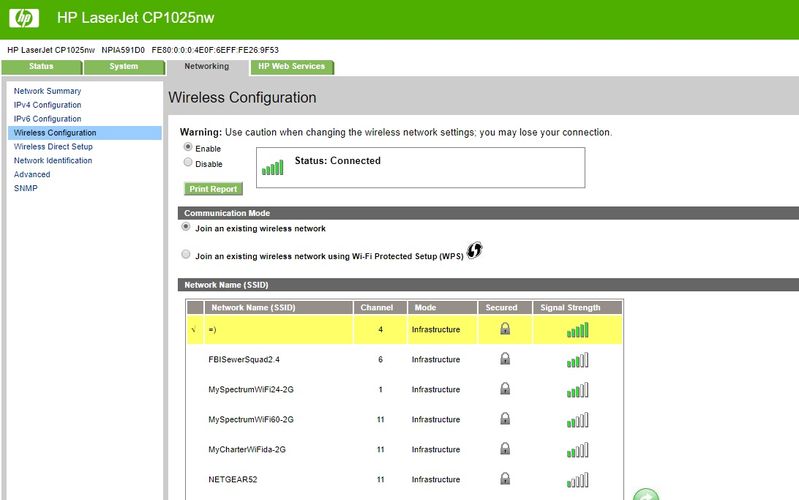The image size is (799, 500).
Task: Click signal bars for NETGEAR52
Action: pyautogui.click(x=577, y=480)
